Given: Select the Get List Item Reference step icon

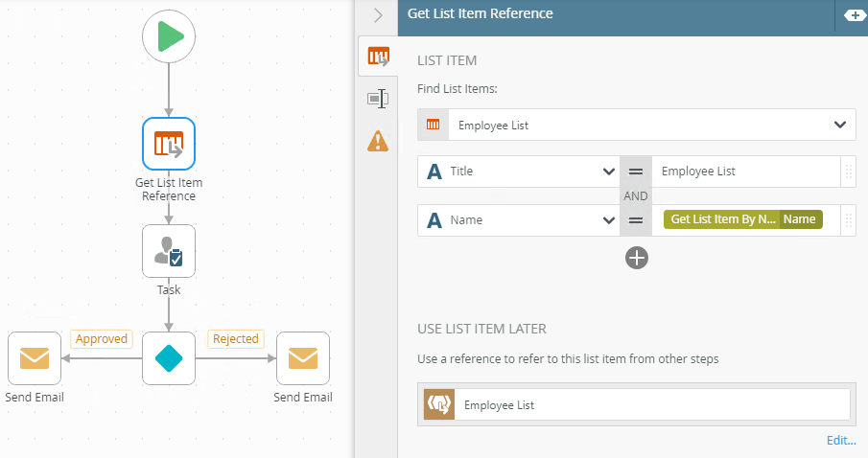Looking at the screenshot, I should pyautogui.click(x=169, y=144).
